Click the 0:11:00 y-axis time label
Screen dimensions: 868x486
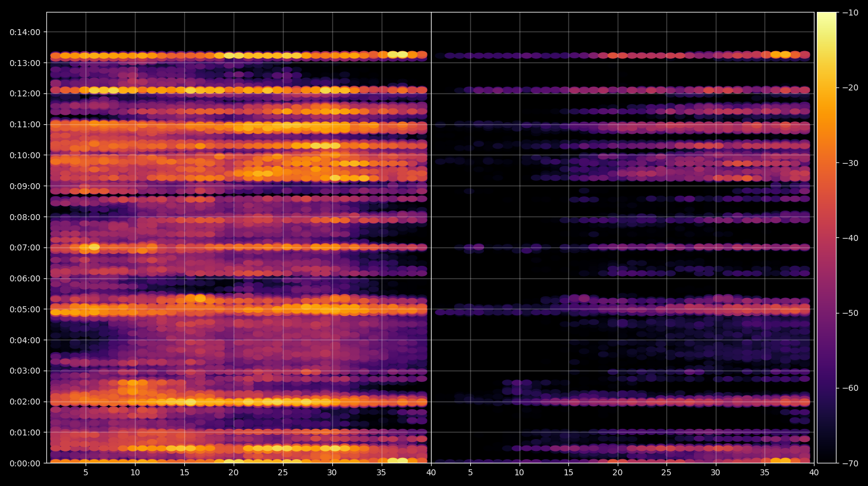[x=25, y=125]
